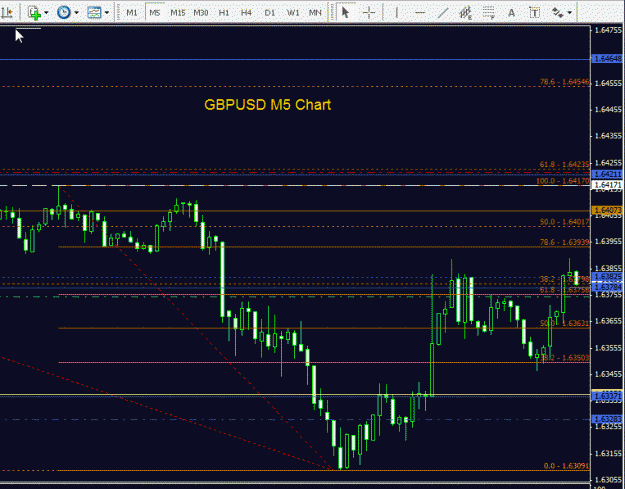Select the Fibonacci Retracement tool

pyautogui.click(x=489, y=13)
